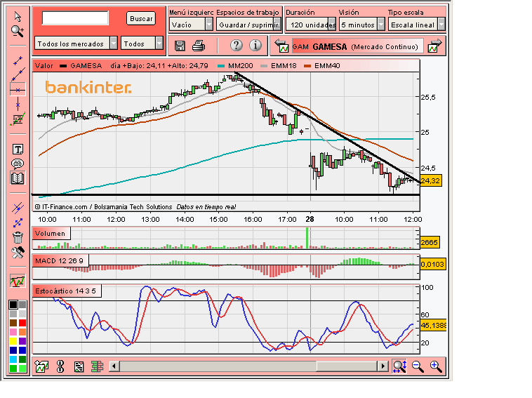
Task: Click the EMM40 legend label
Action: click(327, 66)
